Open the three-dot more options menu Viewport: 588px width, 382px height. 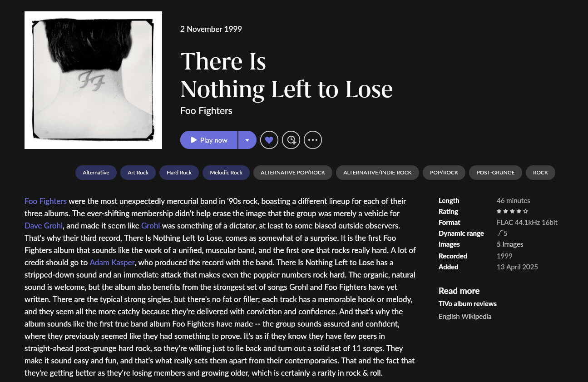point(313,140)
